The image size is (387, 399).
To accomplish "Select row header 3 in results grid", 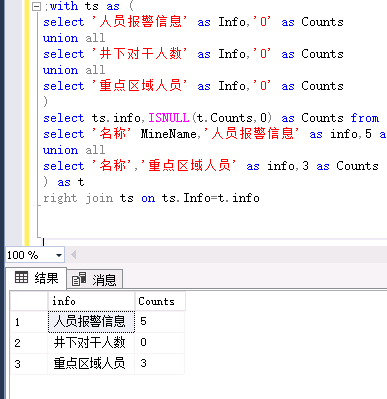I will (x=29, y=363).
